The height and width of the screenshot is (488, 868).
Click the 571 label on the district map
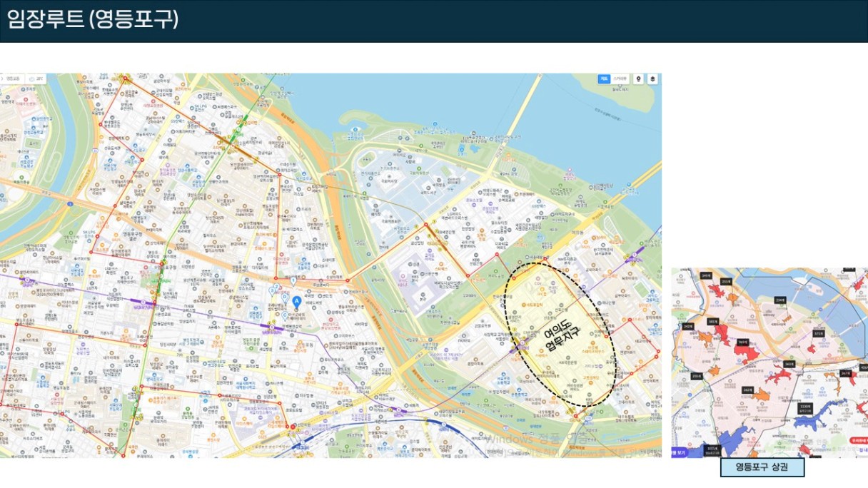tap(818, 333)
